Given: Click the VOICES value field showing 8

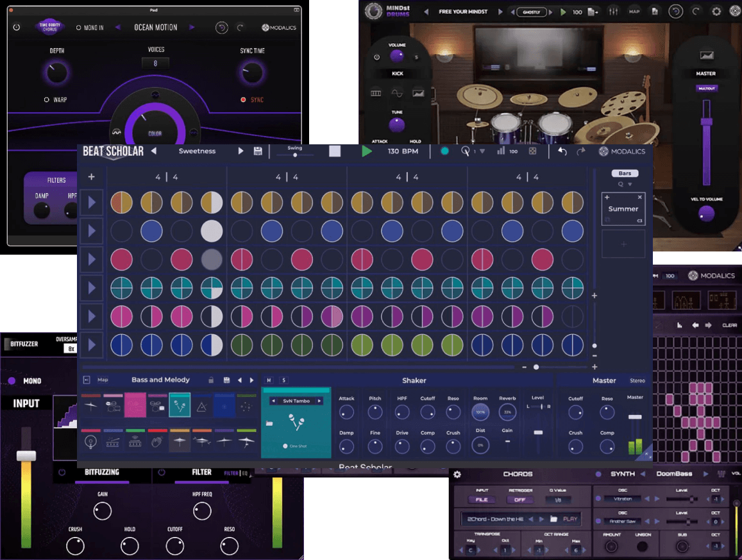Looking at the screenshot, I should pyautogui.click(x=155, y=63).
